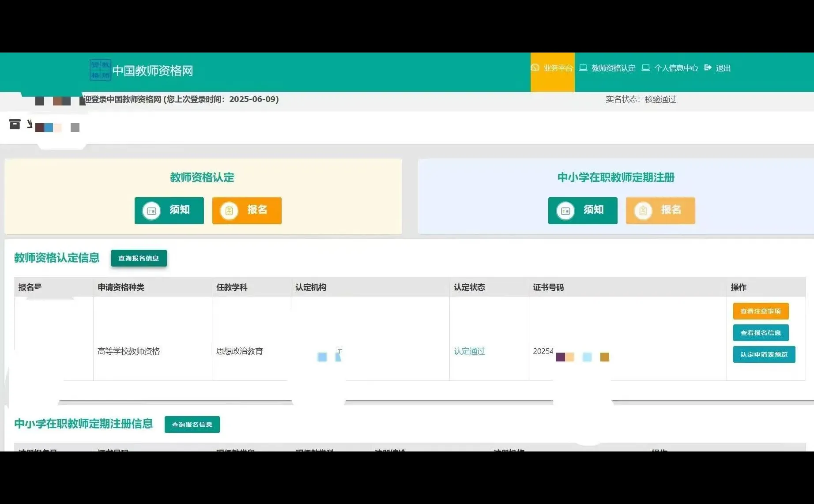Click 报名 under 中小学在职教师定期注册
Screen dimensions: 814x504
click(x=660, y=211)
